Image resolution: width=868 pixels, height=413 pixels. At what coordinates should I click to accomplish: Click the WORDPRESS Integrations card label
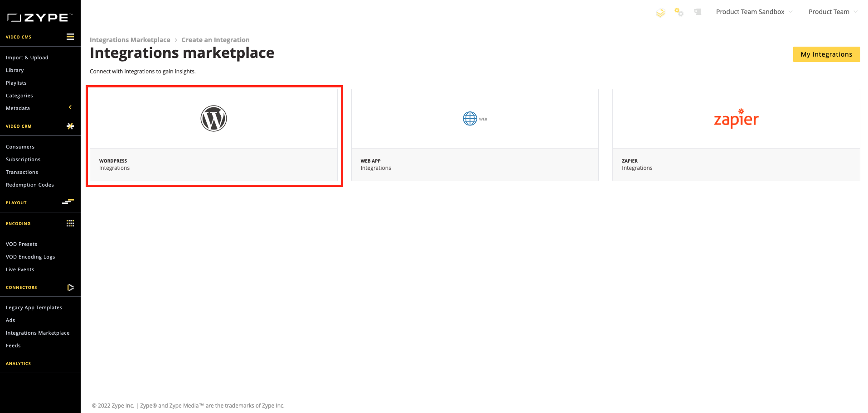coord(114,164)
